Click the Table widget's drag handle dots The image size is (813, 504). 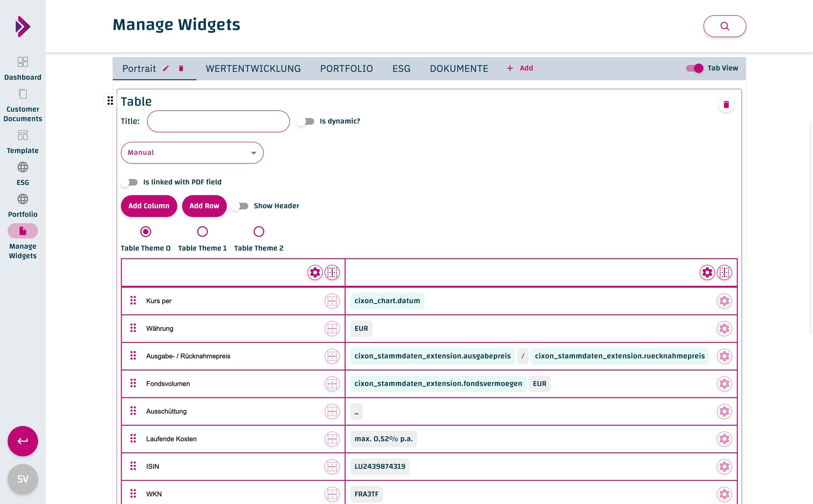pyautogui.click(x=110, y=100)
